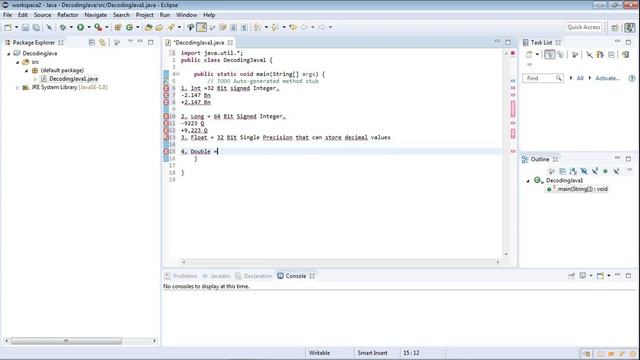This screenshot has width=640, height=360.
Task: Click Collapse All icon in Outline view
Action: (562, 171)
